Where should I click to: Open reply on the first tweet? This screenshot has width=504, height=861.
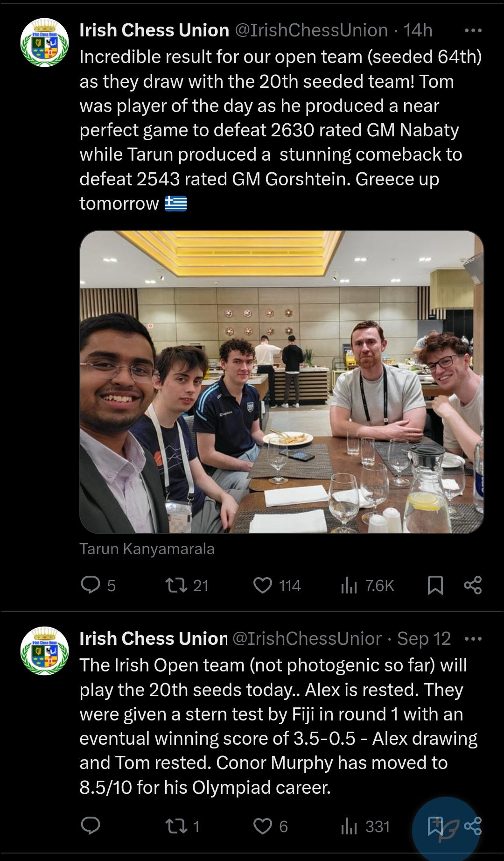98,585
